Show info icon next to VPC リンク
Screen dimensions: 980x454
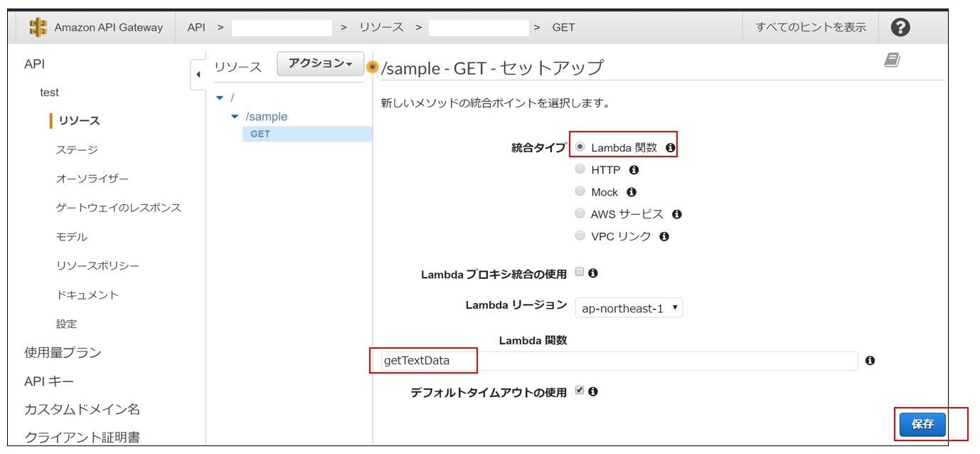(x=664, y=236)
